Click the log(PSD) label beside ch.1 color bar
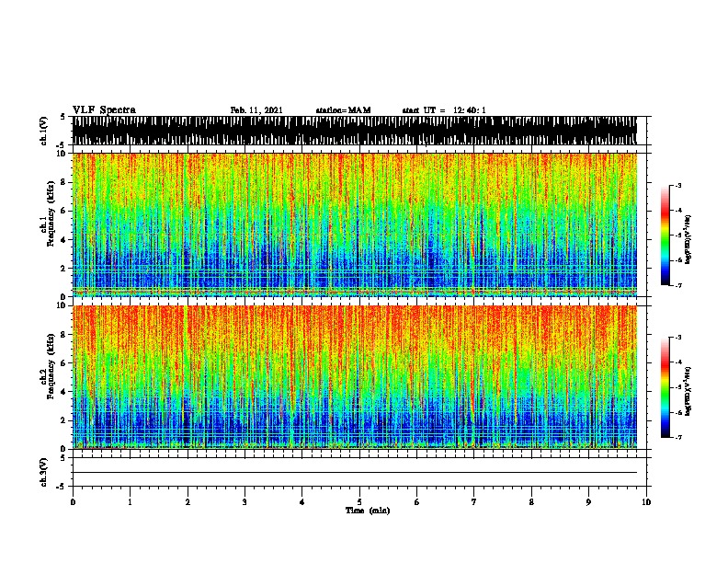 (688, 239)
